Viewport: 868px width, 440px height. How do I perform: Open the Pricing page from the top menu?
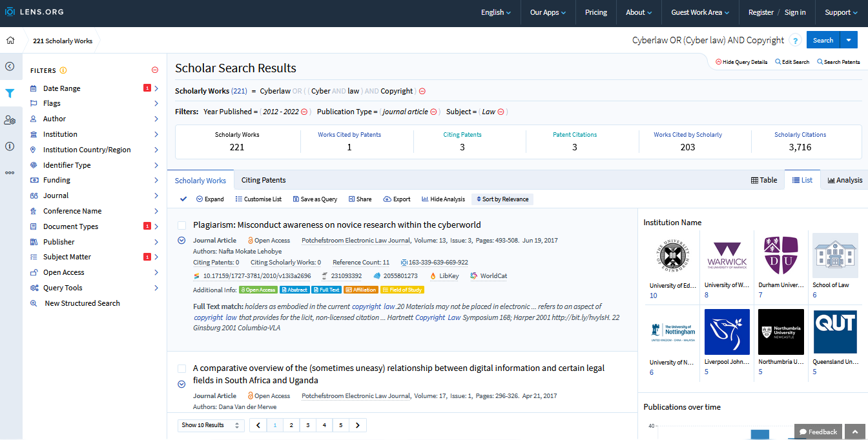(596, 12)
